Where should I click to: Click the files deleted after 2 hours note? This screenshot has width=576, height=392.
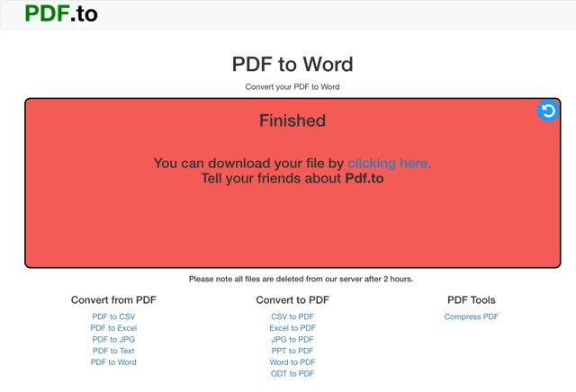click(301, 279)
